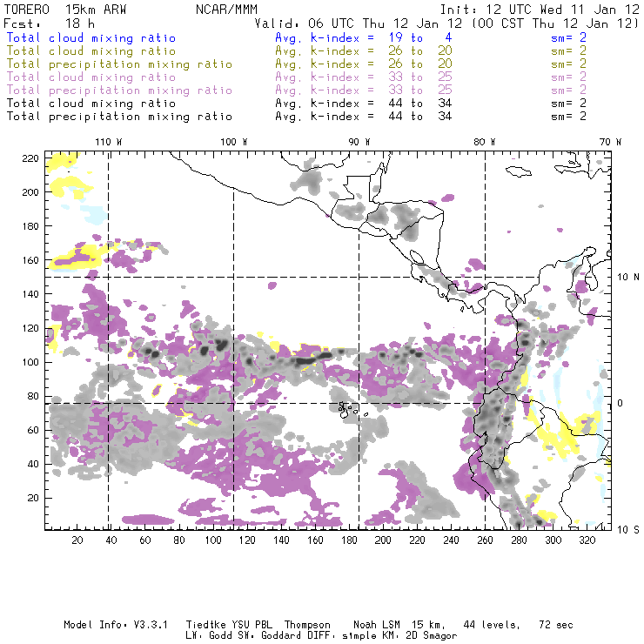Click "44 to 34" k-index in black cloud row
The image size is (644, 644).
420,104
